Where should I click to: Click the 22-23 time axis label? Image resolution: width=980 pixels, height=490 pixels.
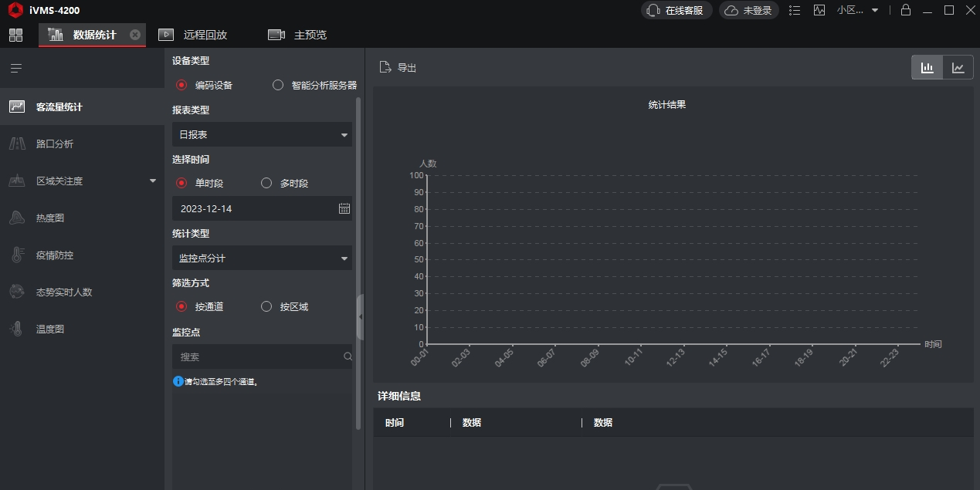890,358
